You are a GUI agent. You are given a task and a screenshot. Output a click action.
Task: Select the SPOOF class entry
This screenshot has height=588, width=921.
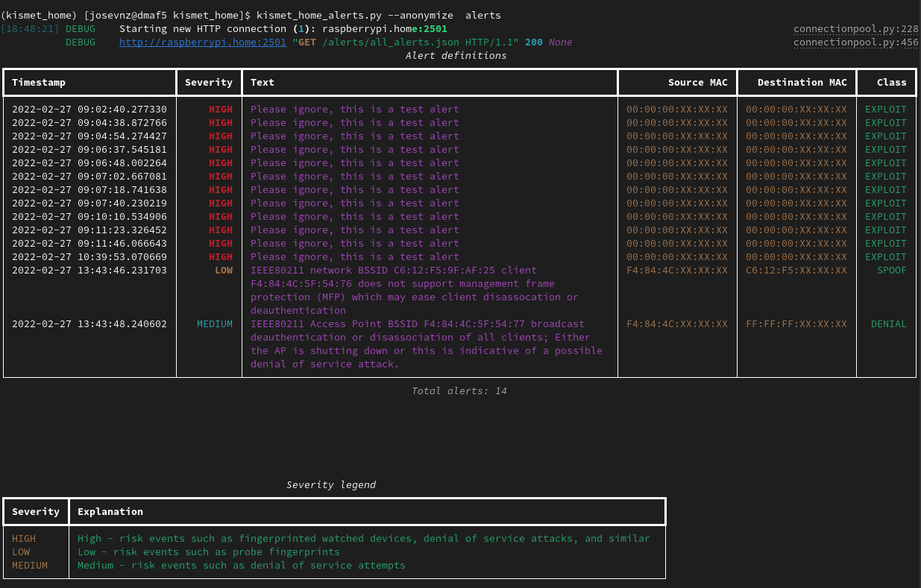[x=891, y=271]
